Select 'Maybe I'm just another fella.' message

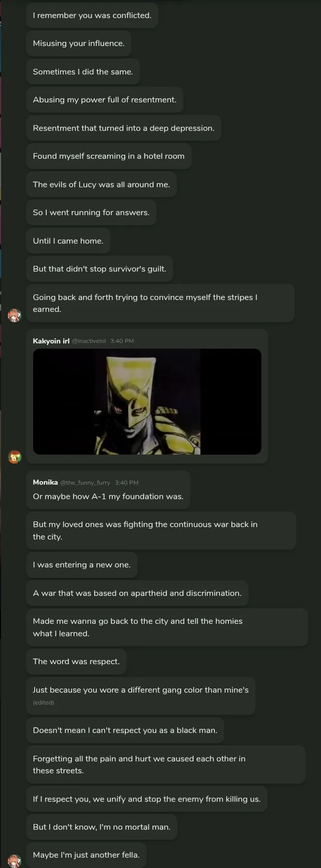pyautogui.click(x=86, y=855)
